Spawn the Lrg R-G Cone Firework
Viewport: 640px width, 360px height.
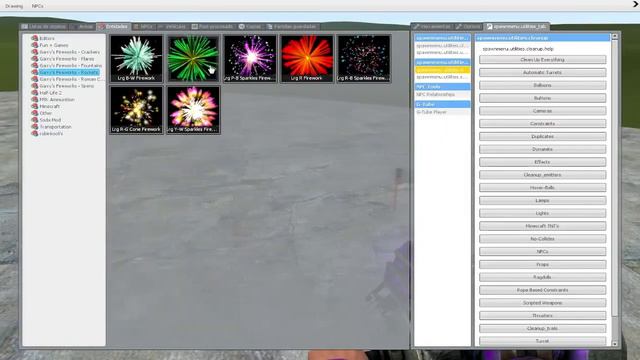136,110
